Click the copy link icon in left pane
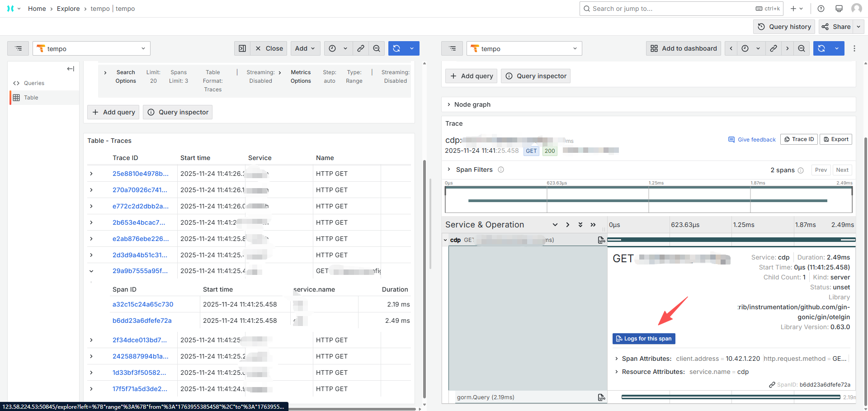The width and height of the screenshot is (868, 411). pos(361,48)
